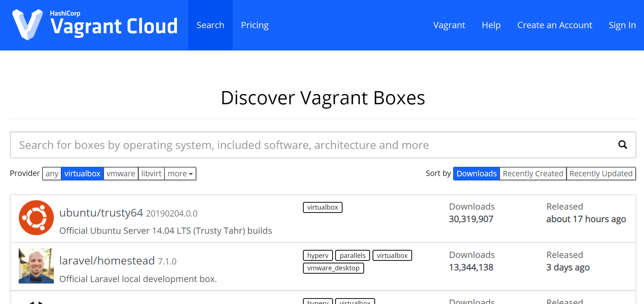Click the hyperv tag on laravel/homestead
This screenshot has height=304, width=644.
click(318, 255)
